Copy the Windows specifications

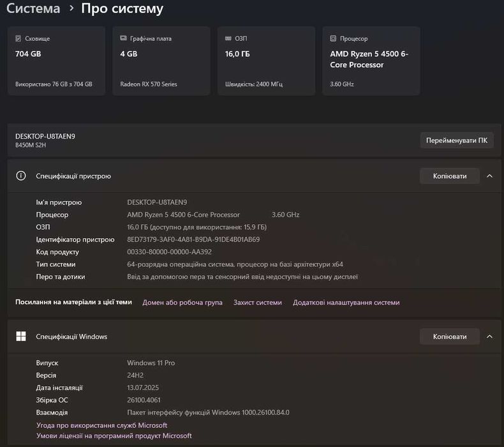(x=449, y=337)
